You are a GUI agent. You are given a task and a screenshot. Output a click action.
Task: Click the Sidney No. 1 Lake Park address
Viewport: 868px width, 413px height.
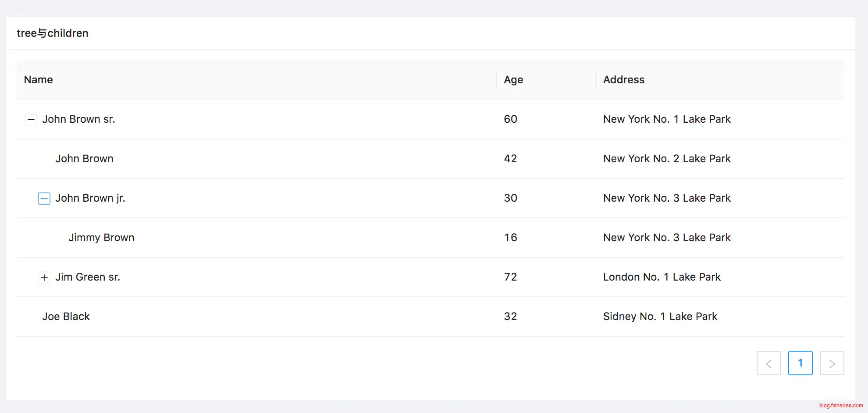[x=660, y=317]
